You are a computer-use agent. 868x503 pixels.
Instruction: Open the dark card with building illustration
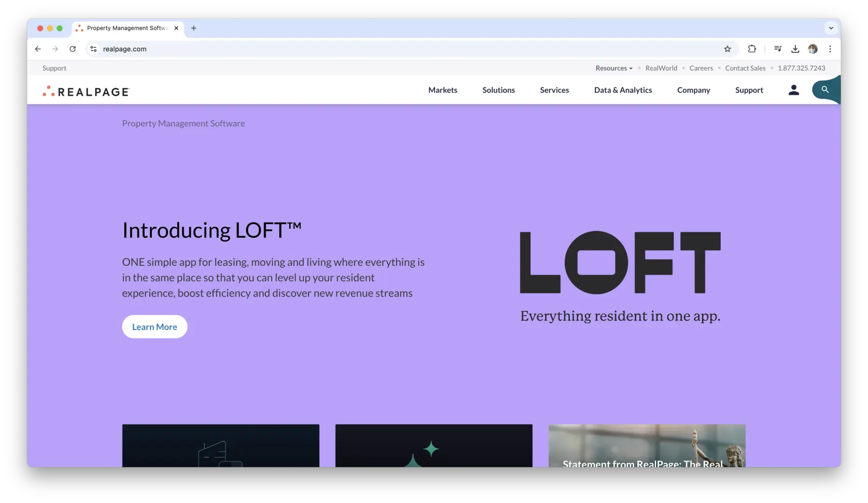click(x=221, y=445)
